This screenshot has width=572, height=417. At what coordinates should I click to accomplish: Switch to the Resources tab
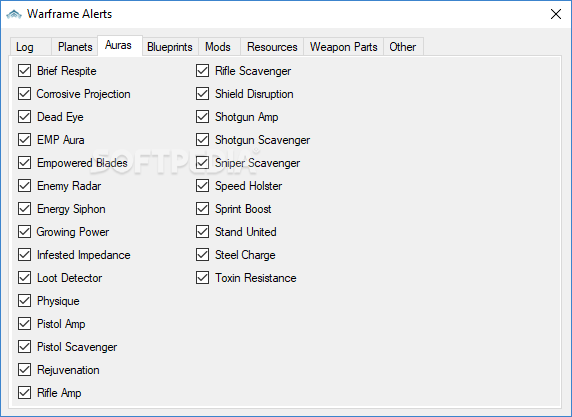272,47
